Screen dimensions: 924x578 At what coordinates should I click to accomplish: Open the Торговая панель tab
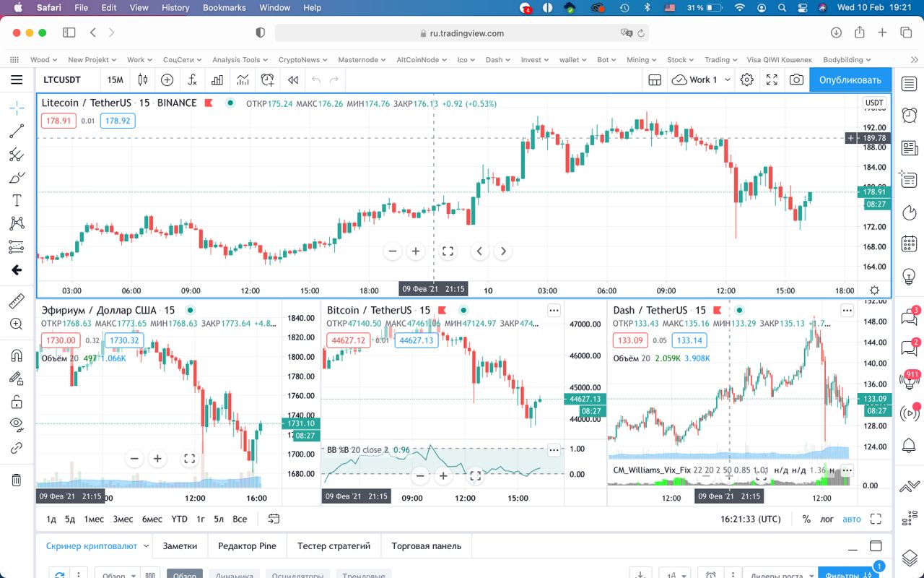[426, 546]
